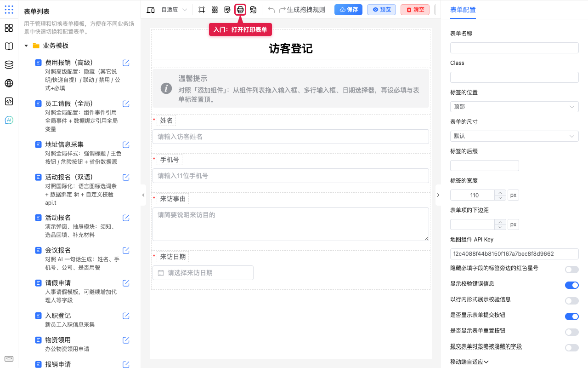
Task: Edit the 员工请假（全局） template
Action: pos(126,104)
